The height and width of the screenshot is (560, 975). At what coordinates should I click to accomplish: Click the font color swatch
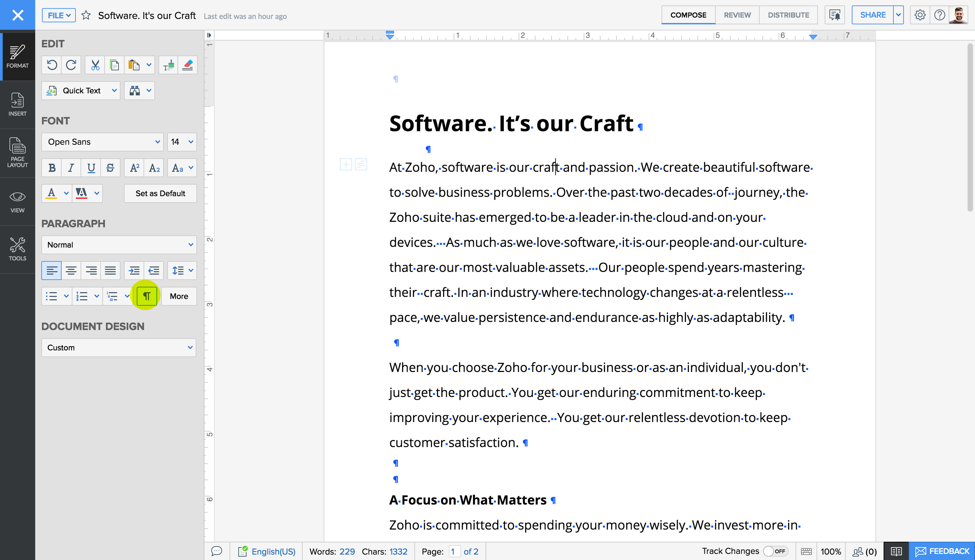[52, 193]
